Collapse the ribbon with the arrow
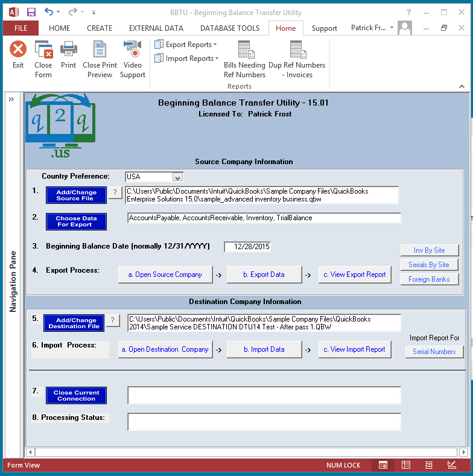The width and height of the screenshot is (473, 476). click(462, 86)
